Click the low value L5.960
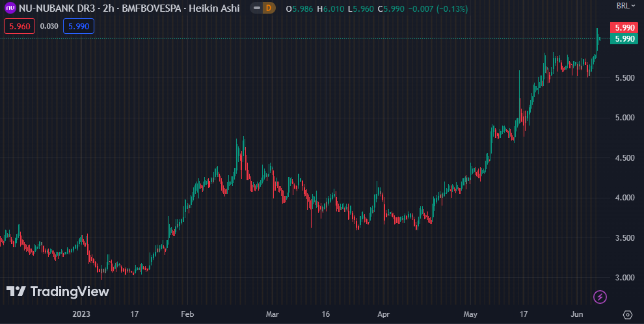Viewport: 644px width, 324px height. (361, 8)
